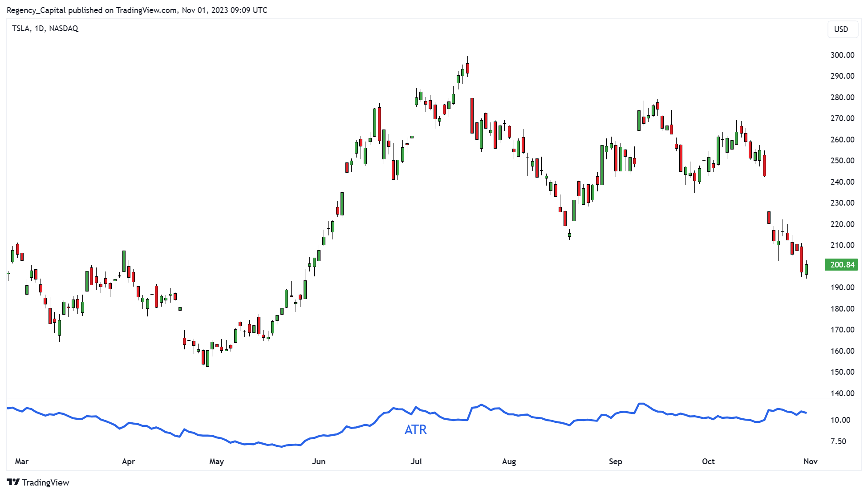Viewport: 868px width, 494px height.
Task: Click the 300.00 price axis label
Action: tap(842, 55)
